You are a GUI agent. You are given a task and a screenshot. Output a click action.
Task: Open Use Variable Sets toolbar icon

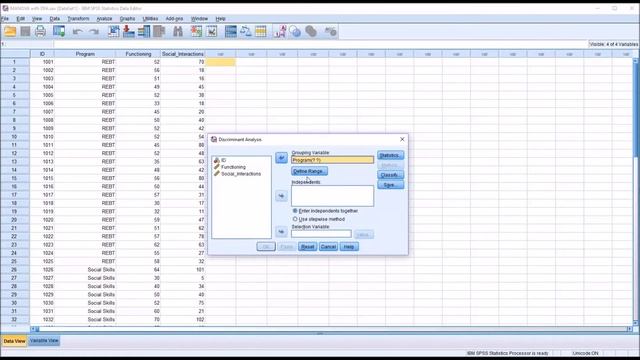click(295, 31)
